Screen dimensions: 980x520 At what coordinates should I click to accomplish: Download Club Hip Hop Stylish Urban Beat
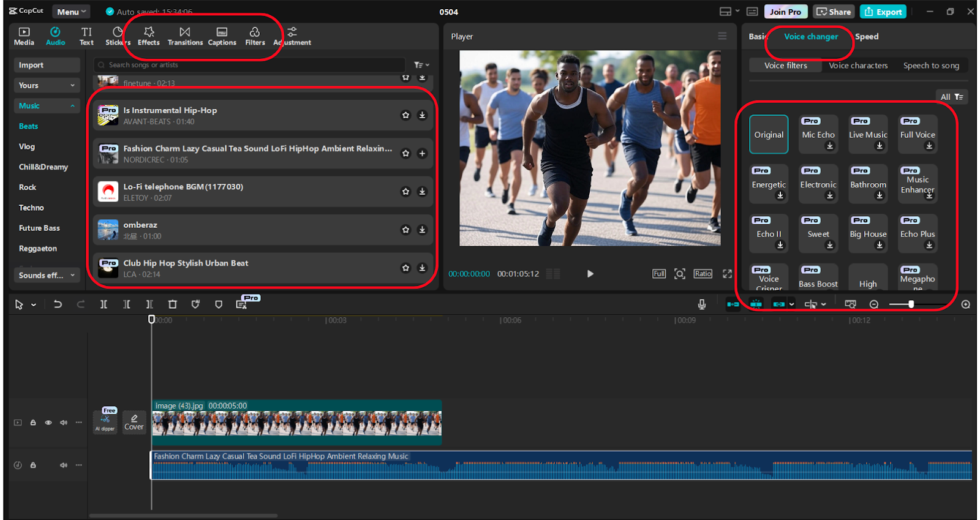coord(422,268)
